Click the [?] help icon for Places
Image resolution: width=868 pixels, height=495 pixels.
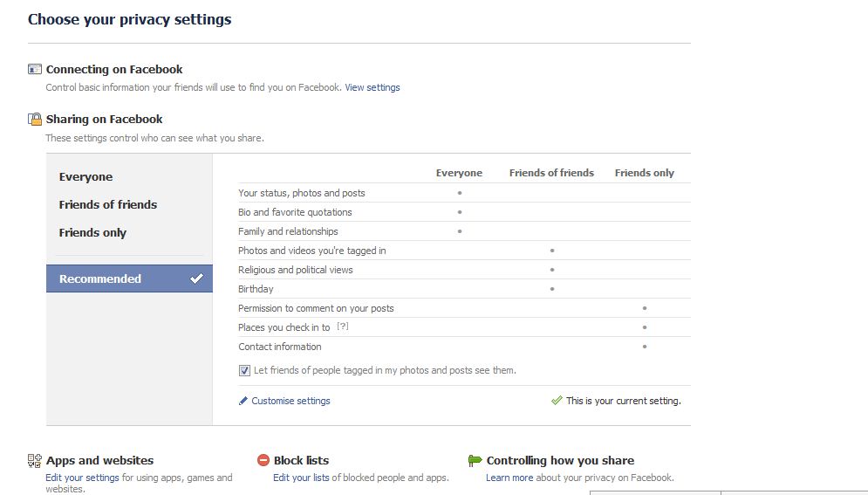[343, 327]
